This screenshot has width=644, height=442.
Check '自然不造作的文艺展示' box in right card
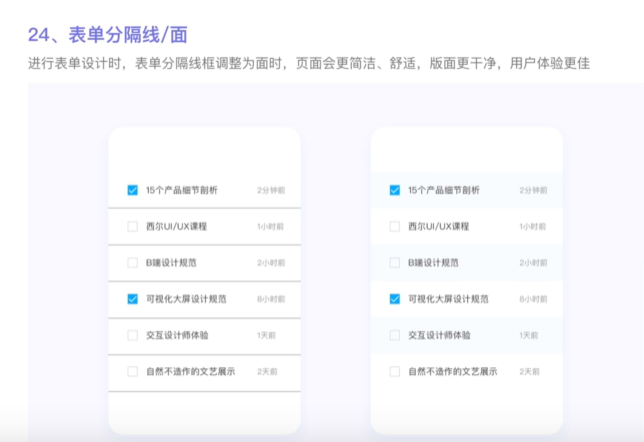tap(395, 371)
